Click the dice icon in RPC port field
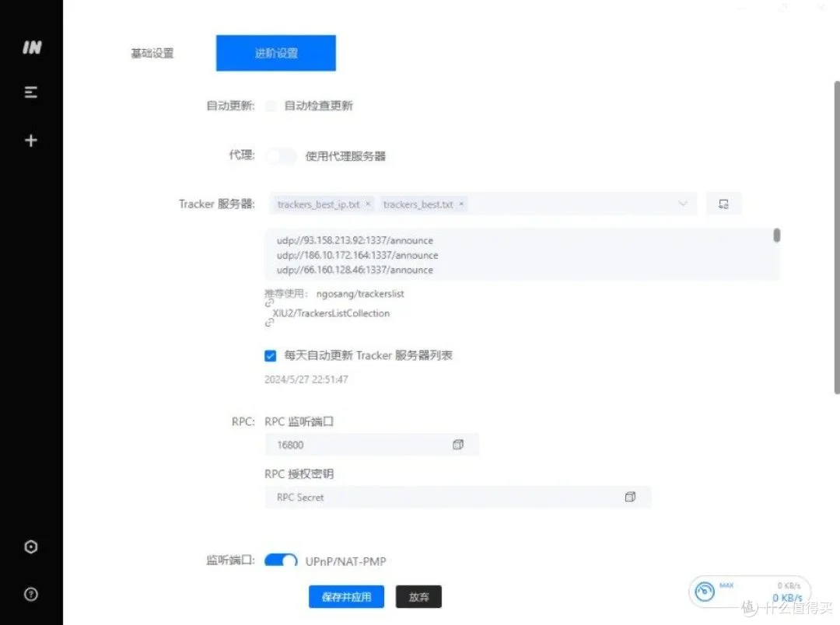Screen dimensions: 840x625 pyautogui.click(x=457, y=445)
